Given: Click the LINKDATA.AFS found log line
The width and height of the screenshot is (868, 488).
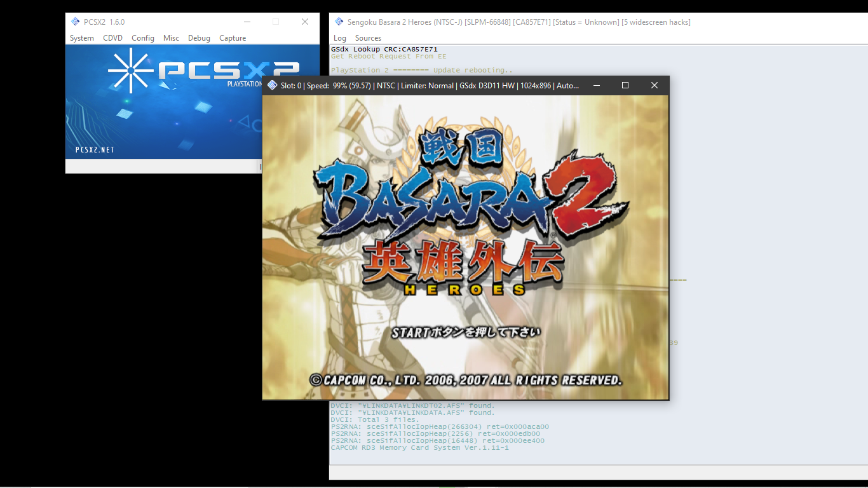Looking at the screenshot, I should tap(412, 412).
